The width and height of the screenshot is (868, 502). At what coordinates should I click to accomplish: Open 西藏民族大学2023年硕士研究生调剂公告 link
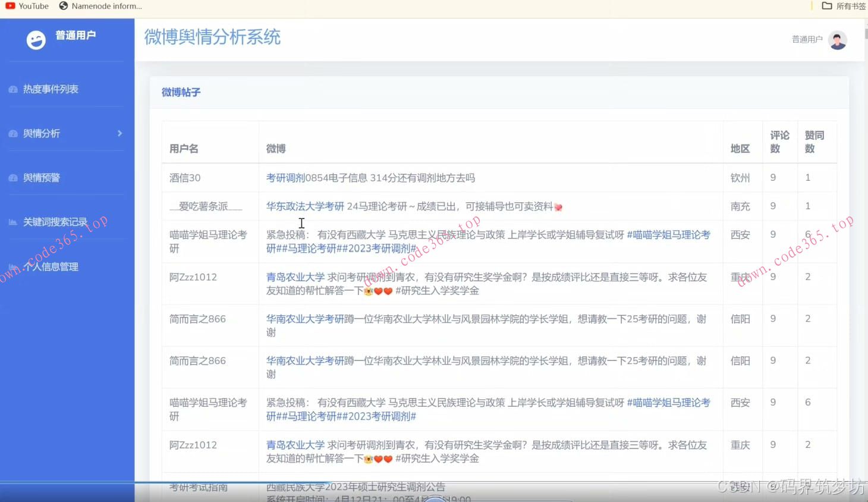coord(356,487)
